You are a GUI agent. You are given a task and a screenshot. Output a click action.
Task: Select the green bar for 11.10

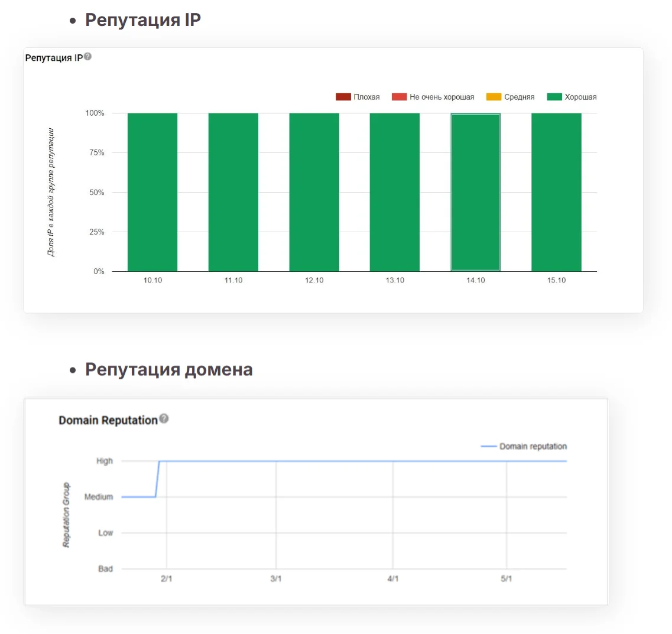coord(233,193)
